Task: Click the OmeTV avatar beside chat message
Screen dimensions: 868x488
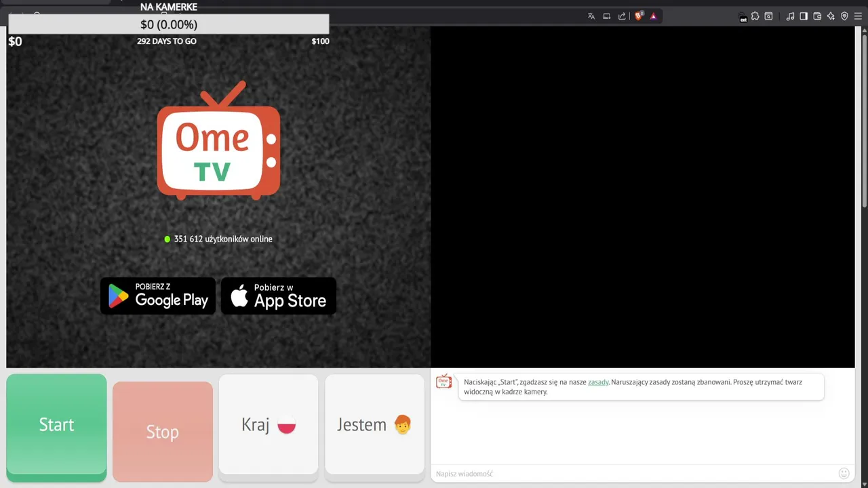Action: (x=444, y=382)
